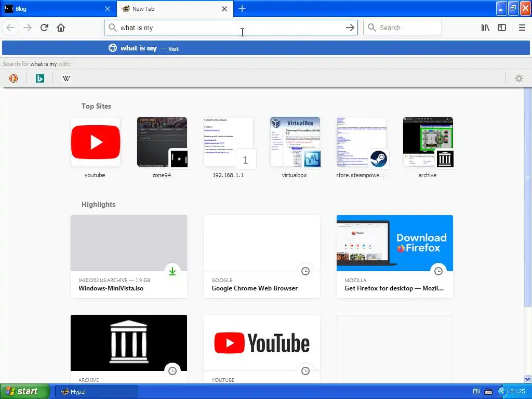Click the Back navigation arrow
Screen dimensions: 532x399
pyautogui.click(x=10, y=28)
